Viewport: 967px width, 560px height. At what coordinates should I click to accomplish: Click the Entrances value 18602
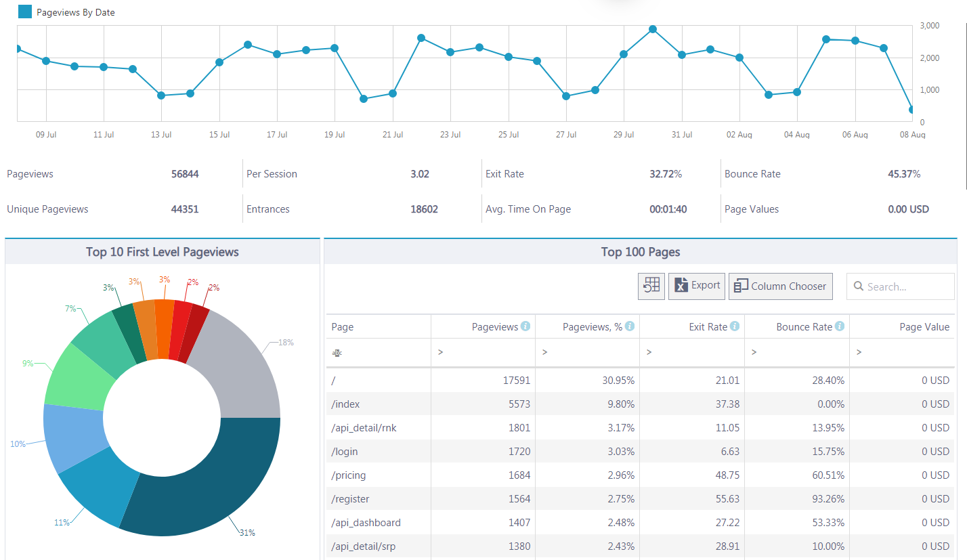tap(424, 209)
